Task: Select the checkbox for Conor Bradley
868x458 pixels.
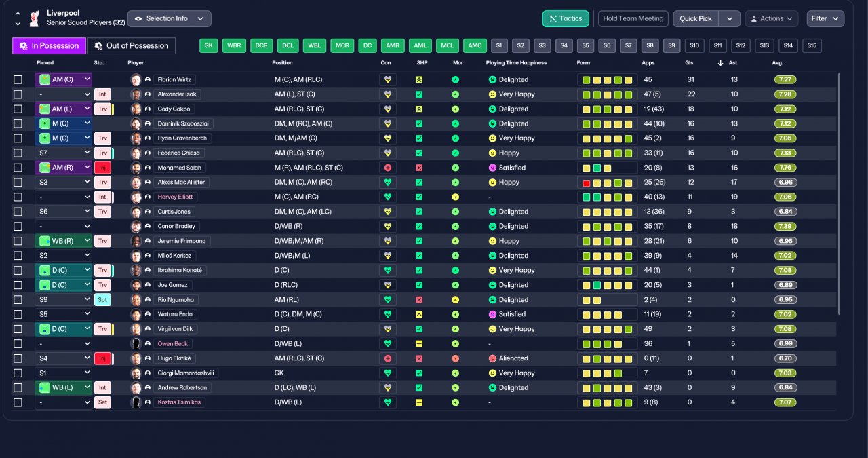Action: pyautogui.click(x=18, y=227)
